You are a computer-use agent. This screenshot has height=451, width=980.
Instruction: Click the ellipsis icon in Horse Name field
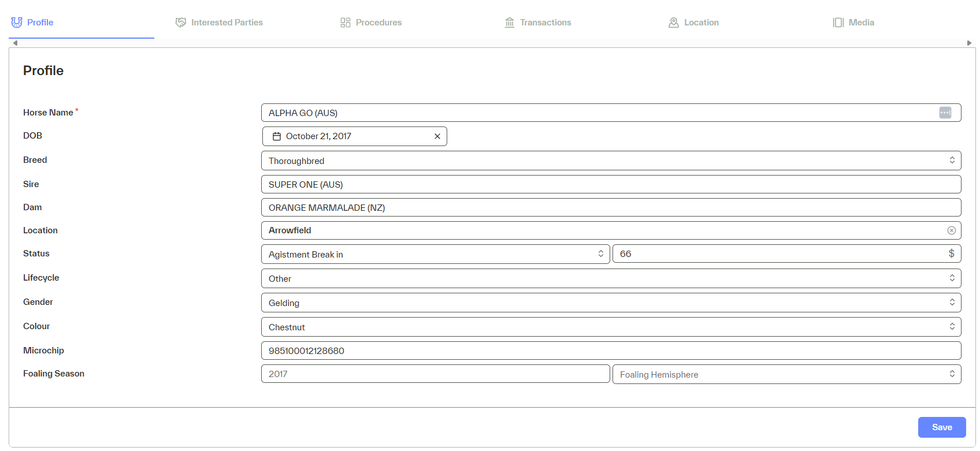pyautogui.click(x=945, y=113)
